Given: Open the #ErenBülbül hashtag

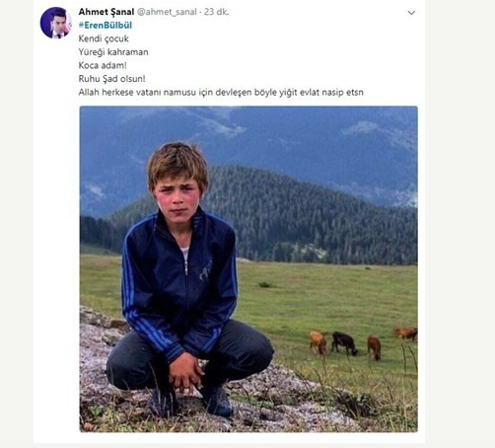Looking at the screenshot, I should click(x=106, y=26).
